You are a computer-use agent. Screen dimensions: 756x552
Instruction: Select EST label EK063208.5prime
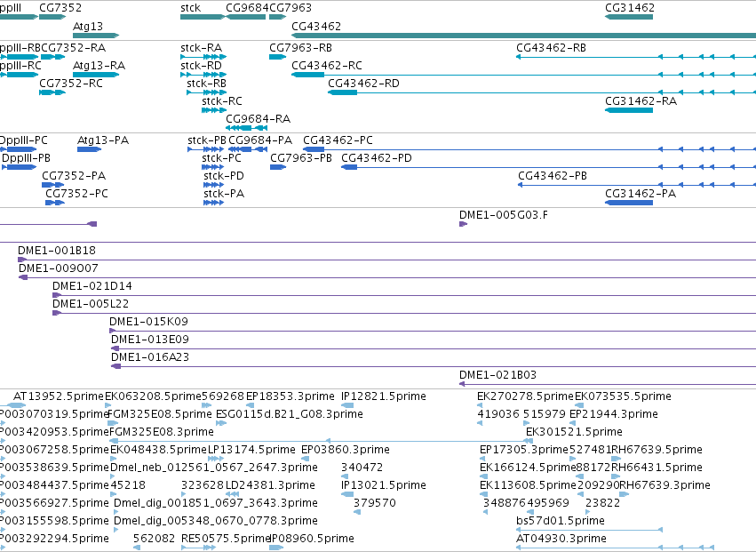[153, 397]
